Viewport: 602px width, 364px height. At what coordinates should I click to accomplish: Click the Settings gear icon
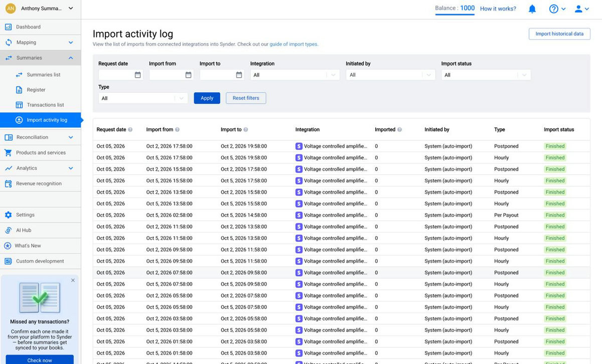click(8, 215)
